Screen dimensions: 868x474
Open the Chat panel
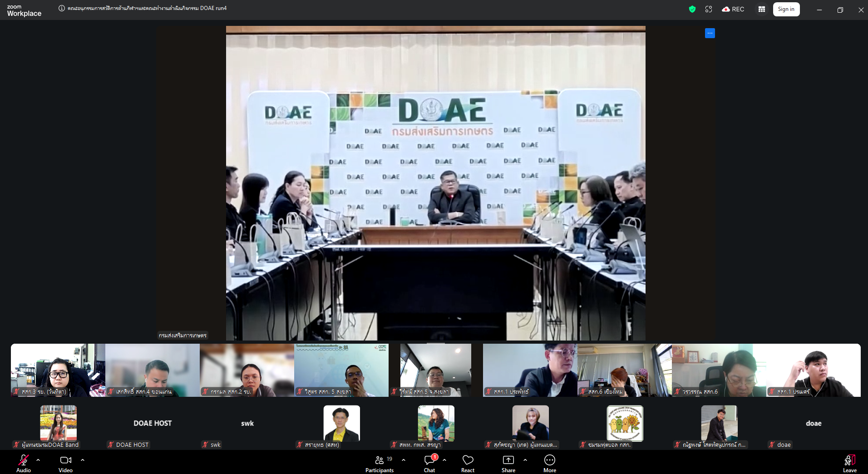pos(429,463)
